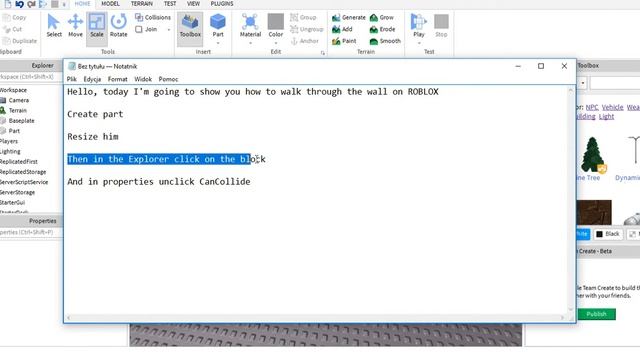Click the Duplicate button
This screenshot has width=640, height=360.
tap(20, 41)
